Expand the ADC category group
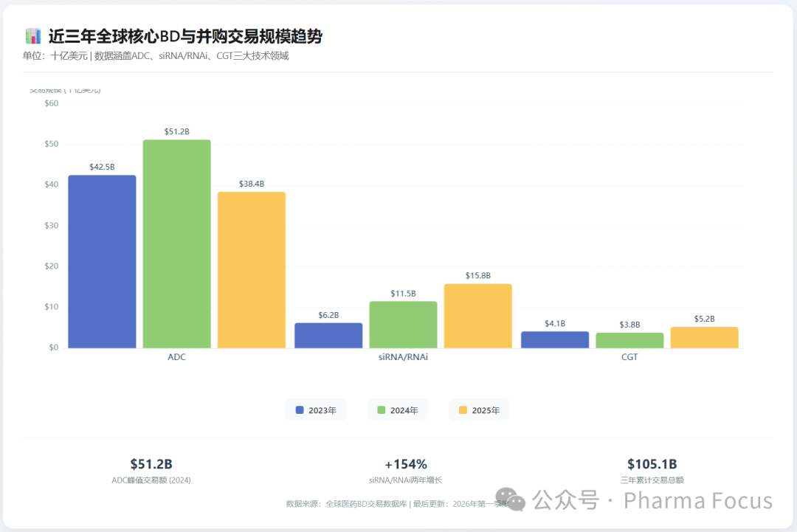Screen dimensions: 797x532 click(x=176, y=356)
